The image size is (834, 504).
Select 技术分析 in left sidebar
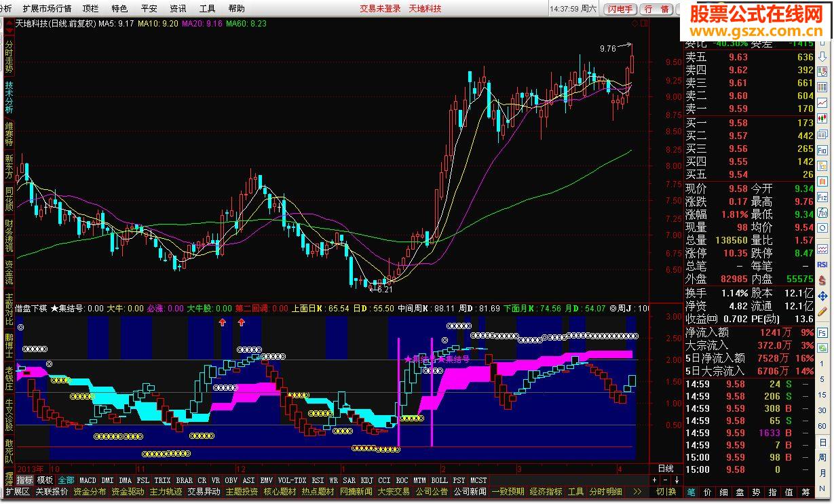pyautogui.click(x=9, y=96)
